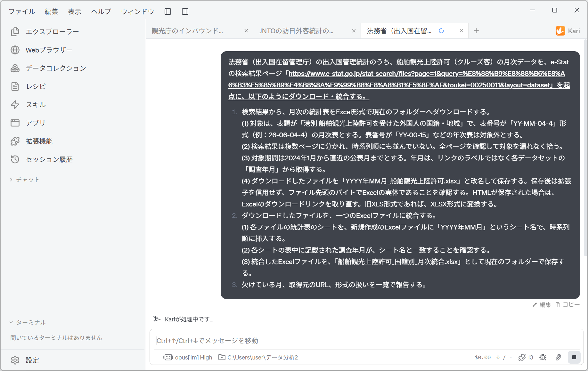The height and width of the screenshot is (371, 588).
Task: Open the extensions count icon showing 13
Action: (526, 357)
